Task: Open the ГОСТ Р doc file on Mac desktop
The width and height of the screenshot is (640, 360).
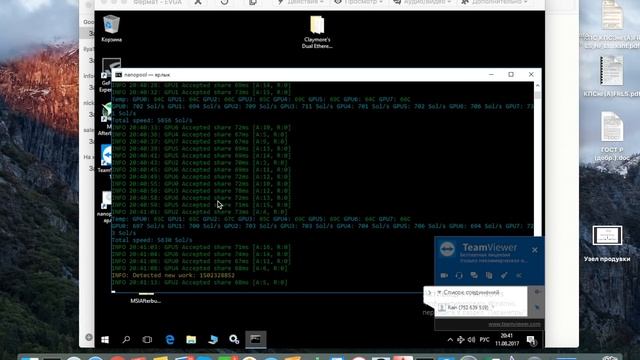Action: [x=611, y=136]
